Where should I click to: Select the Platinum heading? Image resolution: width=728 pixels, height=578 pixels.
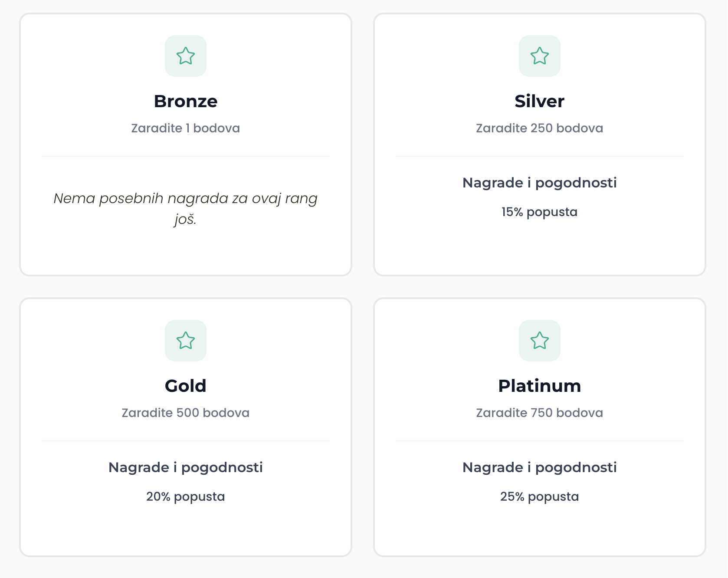(x=540, y=386)
